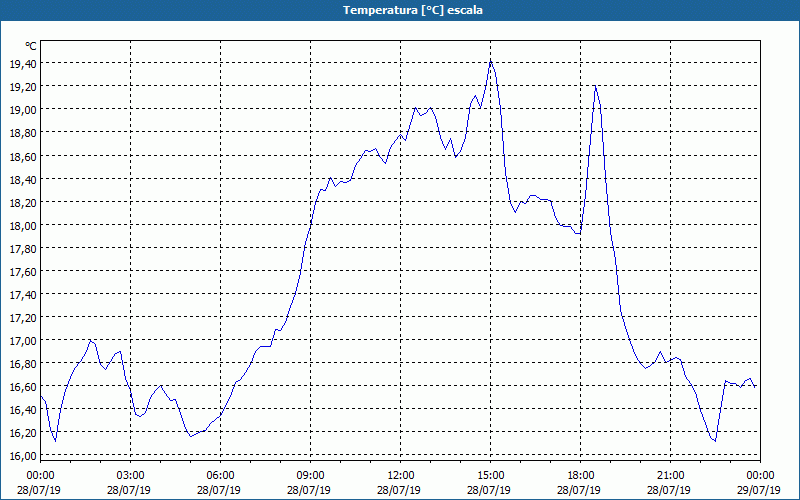The image size is (800, 500).
Task: Select the 18,80 y-axis label
Action: click(x=22, y=133)
